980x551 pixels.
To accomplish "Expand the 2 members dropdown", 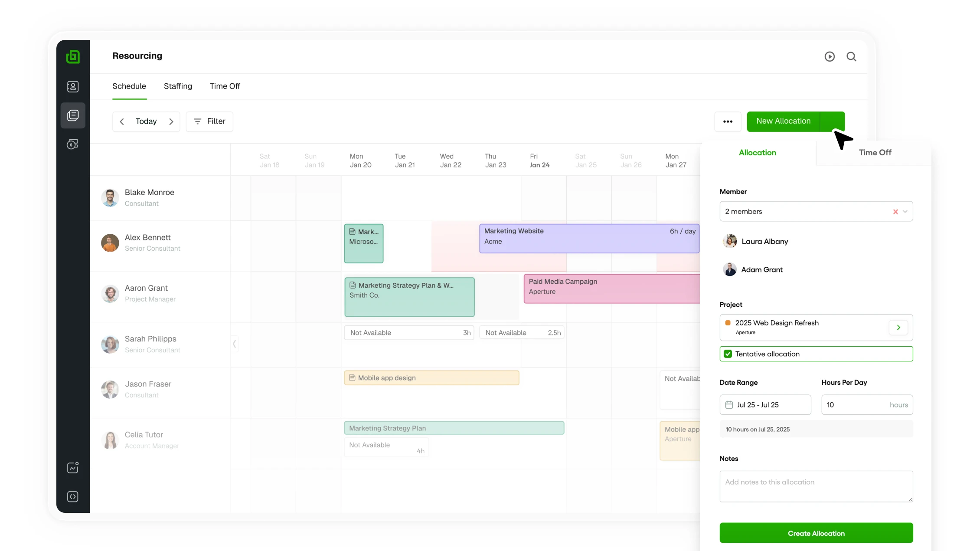I will click(x=905, y=212).
